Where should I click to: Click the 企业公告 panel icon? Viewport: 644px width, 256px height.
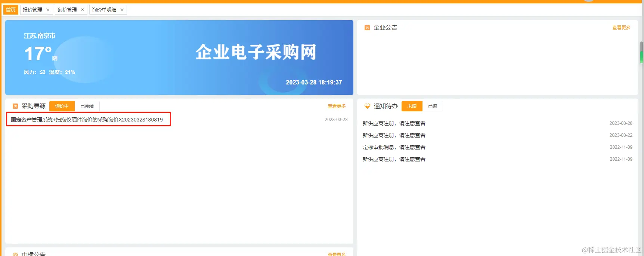pos(367,28)
